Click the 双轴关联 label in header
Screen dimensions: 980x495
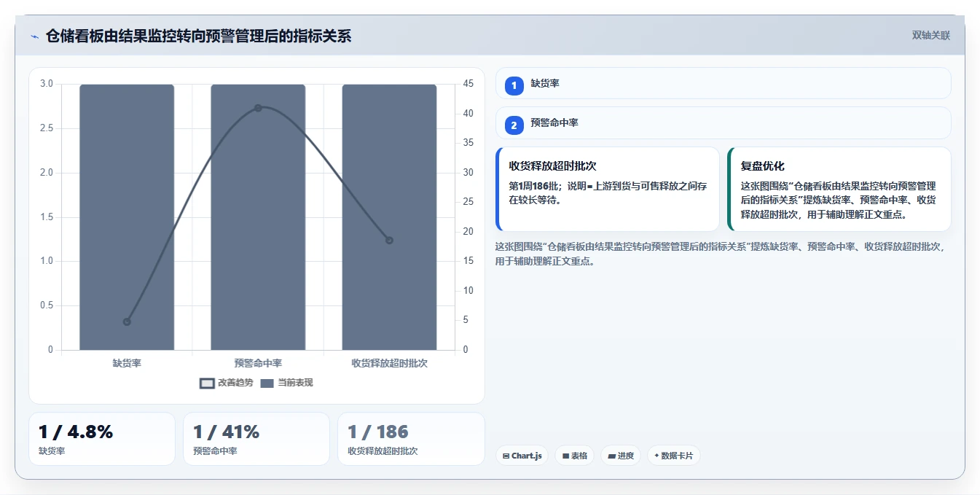click(930, 36)
